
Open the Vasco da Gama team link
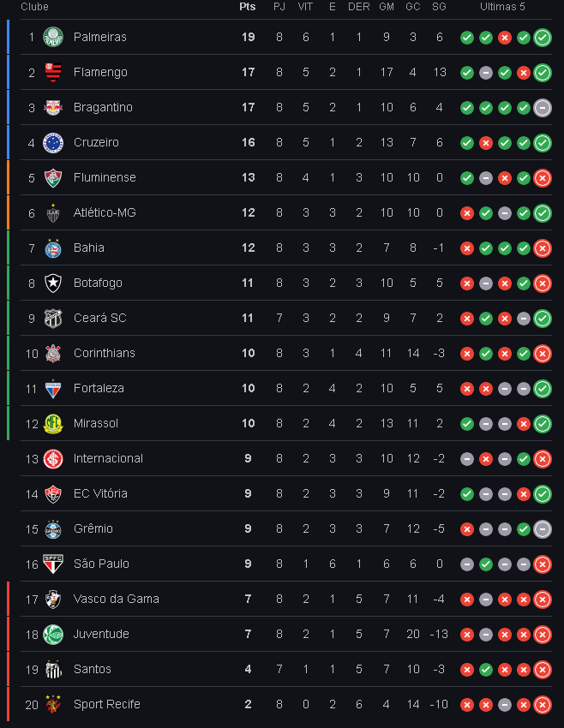pos(117,599)
